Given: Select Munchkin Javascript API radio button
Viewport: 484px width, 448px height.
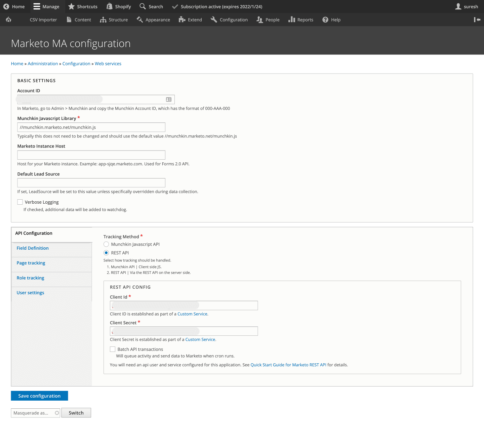Looking at the screenshot, I should (x=106, y=244).
